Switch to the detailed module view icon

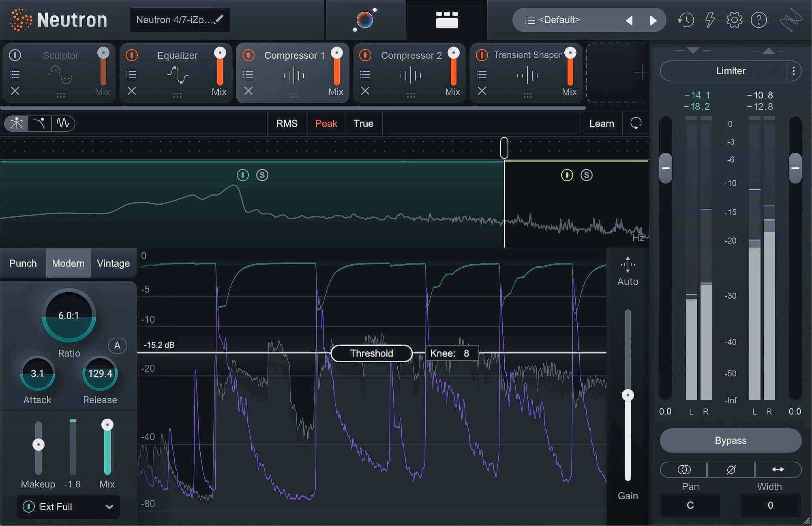(447, 20)
